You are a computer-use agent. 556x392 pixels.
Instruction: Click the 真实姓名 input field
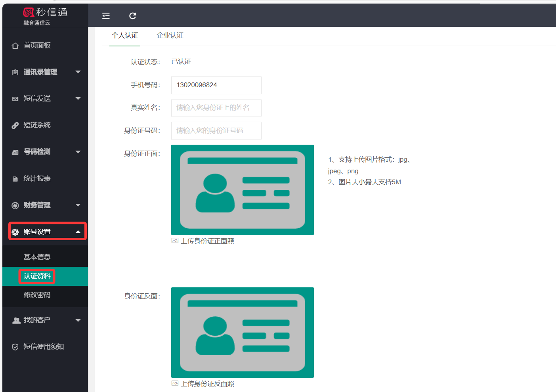pos(216,108)
